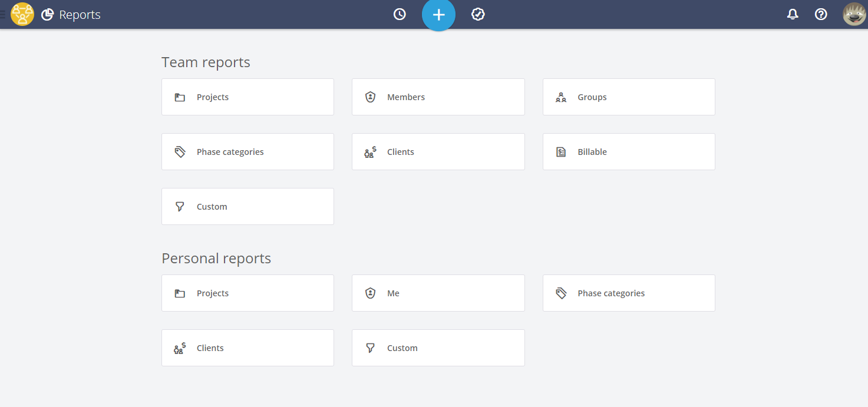
Task: Open Personal reports Projects card
Action: pos(247,293)
